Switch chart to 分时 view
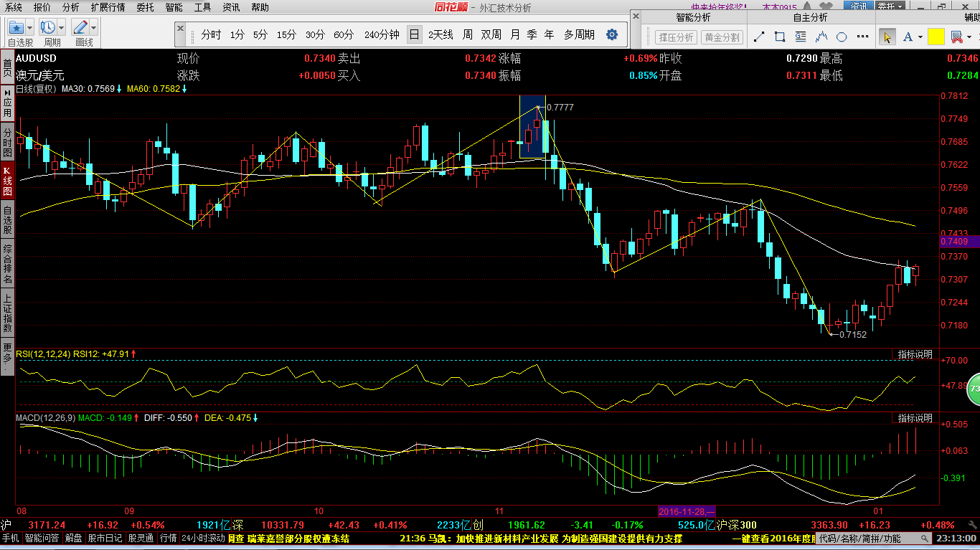Viewport: 980px width, 550px height. point(211,34)
